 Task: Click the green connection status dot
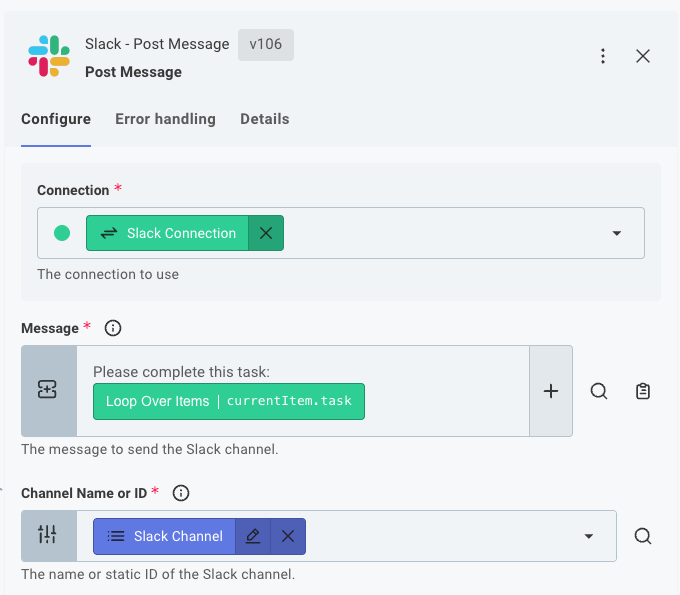pos(62,233)
